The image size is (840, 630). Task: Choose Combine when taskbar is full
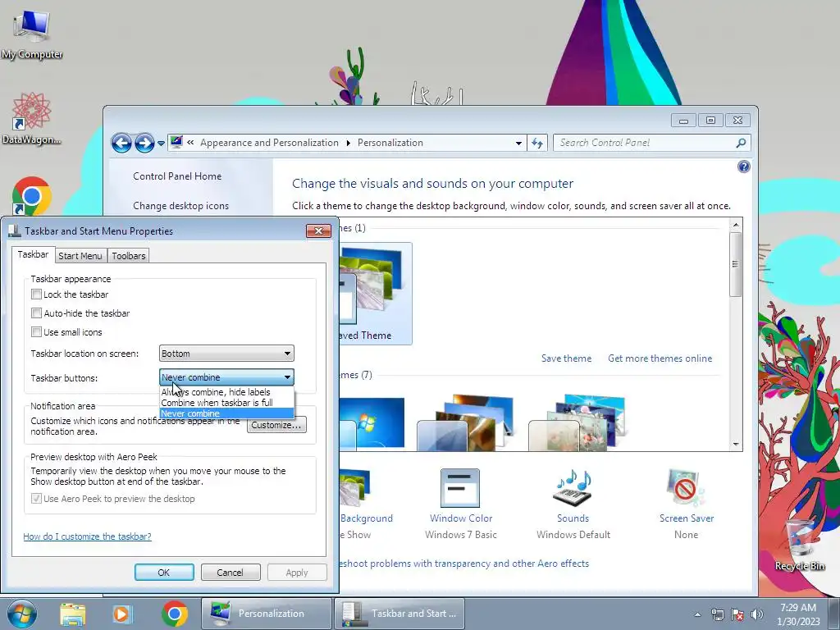tap(226, 403)
